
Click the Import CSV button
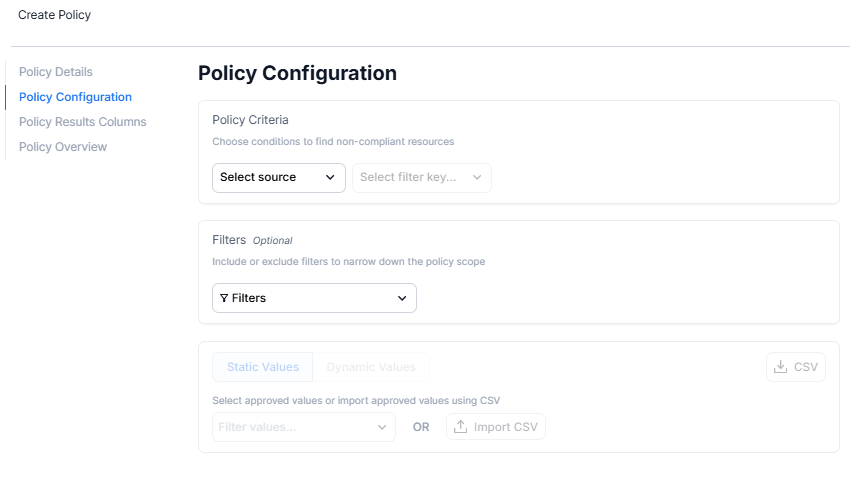[x=495, y=427]
